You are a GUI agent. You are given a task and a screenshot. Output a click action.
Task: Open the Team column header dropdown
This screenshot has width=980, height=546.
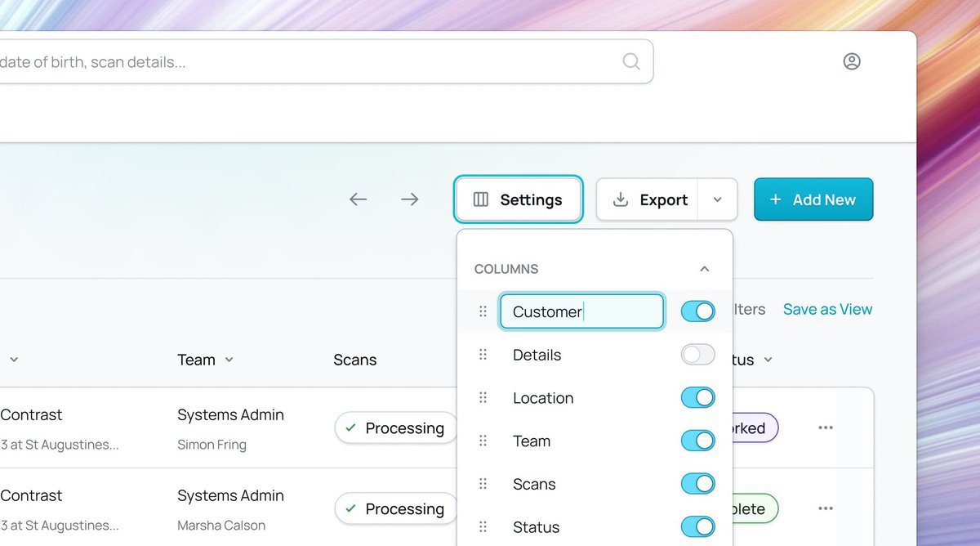[229, 360]
